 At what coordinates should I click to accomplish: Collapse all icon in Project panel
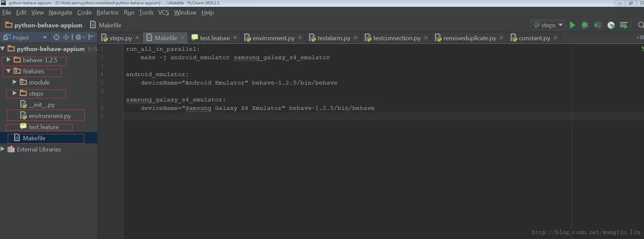point(66,37)
